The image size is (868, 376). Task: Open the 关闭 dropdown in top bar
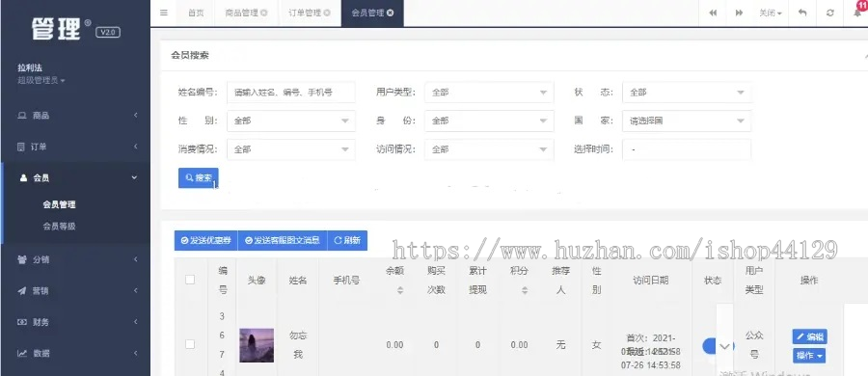click(x=771, y=13)
